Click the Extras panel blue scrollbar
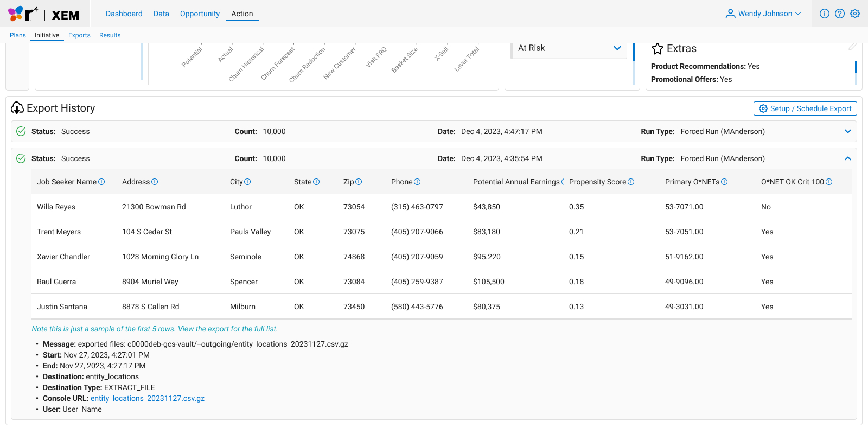This screenshot has width=868, height=434. 856,67
